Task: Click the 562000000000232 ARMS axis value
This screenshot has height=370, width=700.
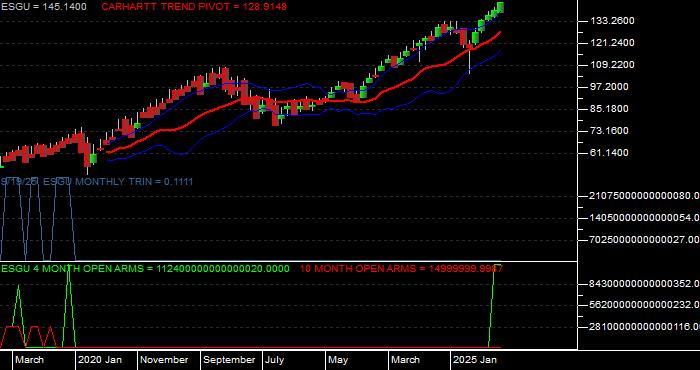Action: point(645,306)
